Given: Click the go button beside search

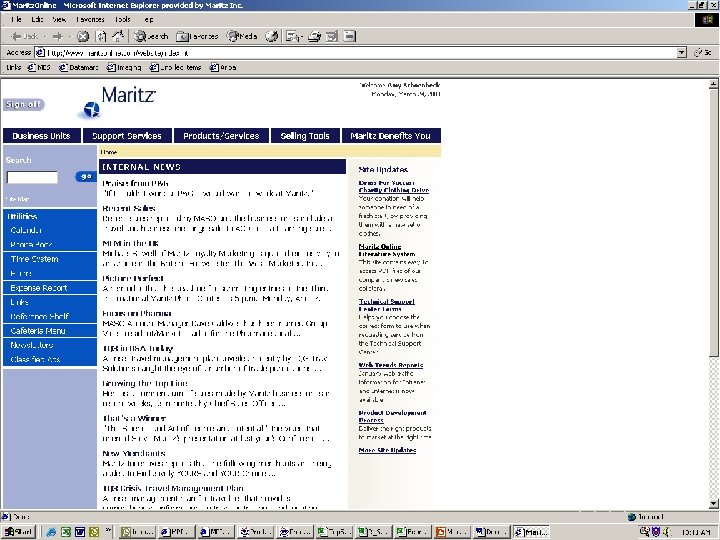Looking at the screenshot, I should 85,176.
